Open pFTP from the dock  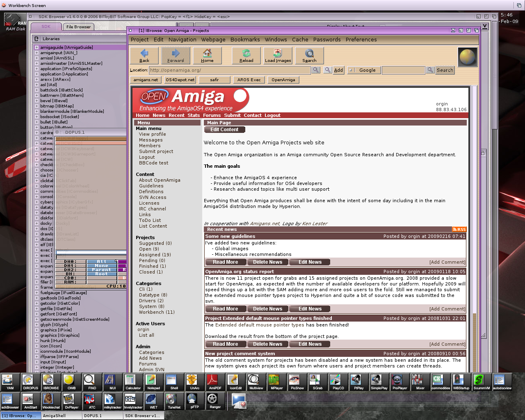click(195, 402)
